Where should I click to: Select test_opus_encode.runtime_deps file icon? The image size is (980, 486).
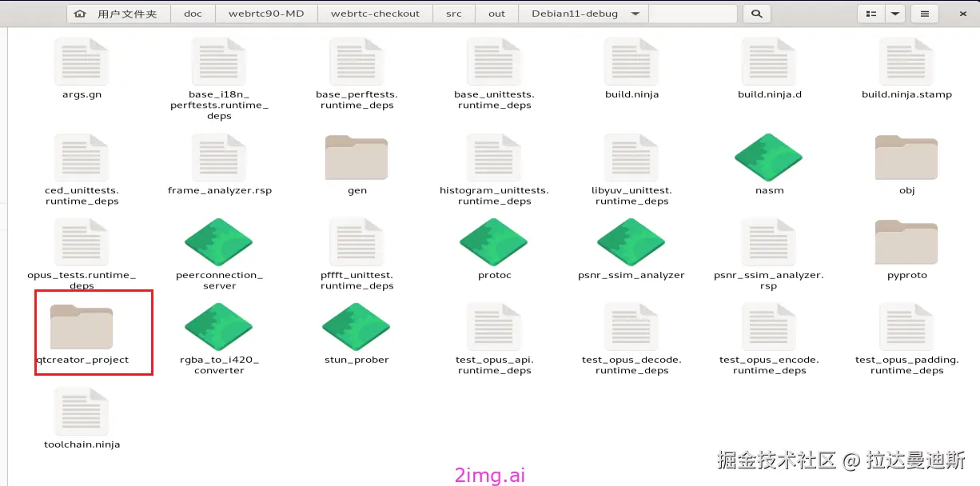click(769, 328)
